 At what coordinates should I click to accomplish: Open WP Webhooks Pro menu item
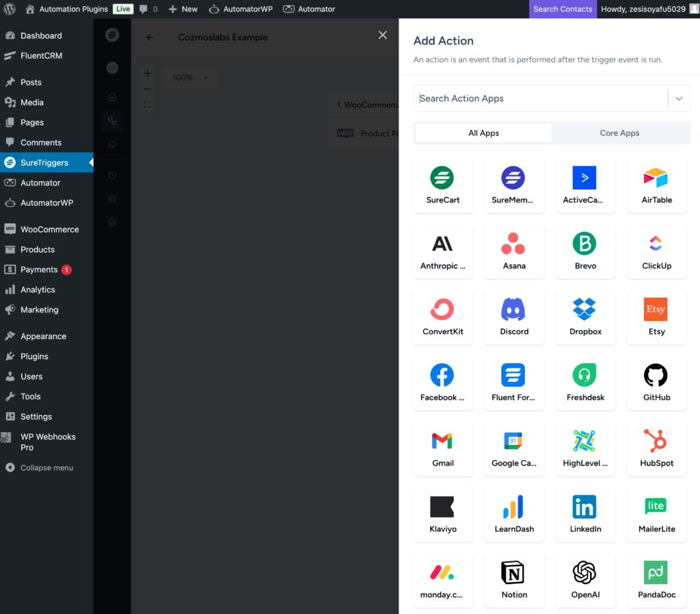[46, 442]
